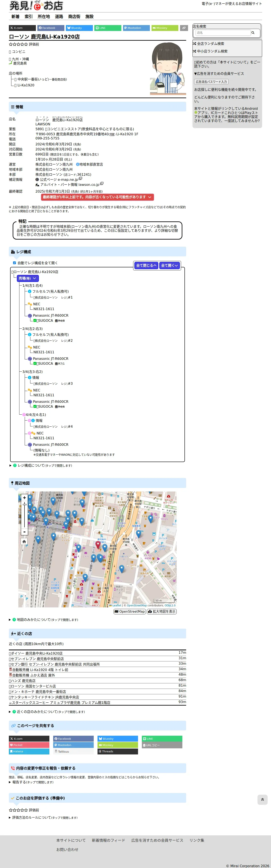Select the red map marker pin

click(x=98, y=545)
